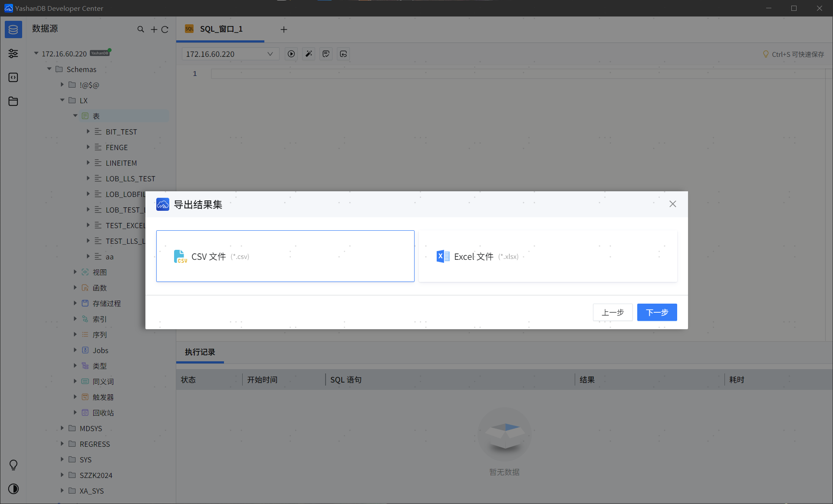Click the lightbulb tips icon
This screenshot has width=833, height=504.
[x=13, y=465]
